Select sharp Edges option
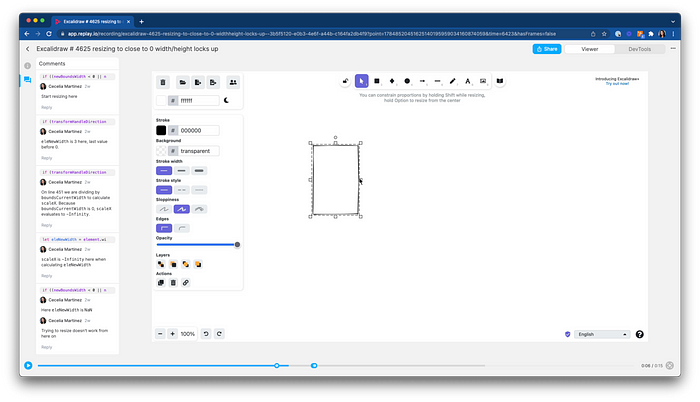 (164, 228)
